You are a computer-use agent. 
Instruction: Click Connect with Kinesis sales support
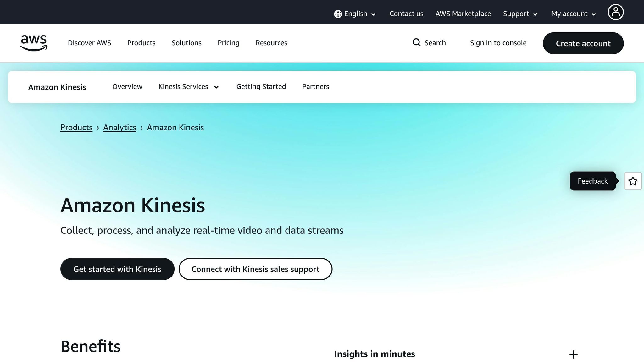255,269
